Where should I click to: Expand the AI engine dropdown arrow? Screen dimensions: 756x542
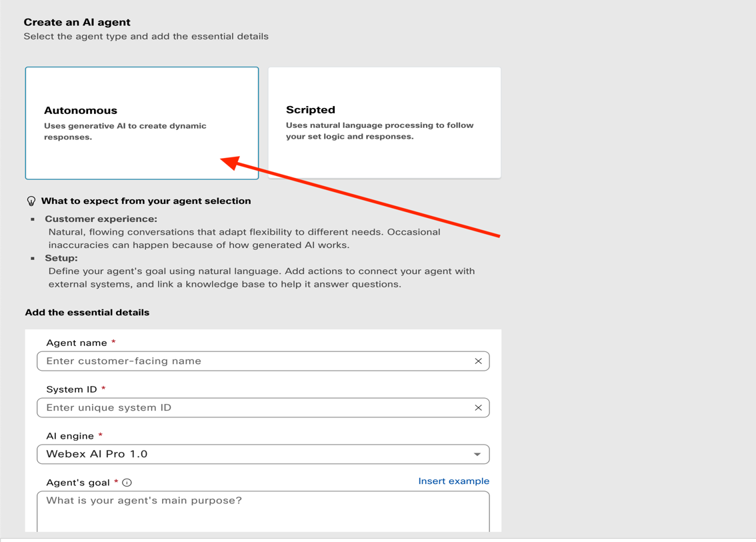[x=477, y=455]
